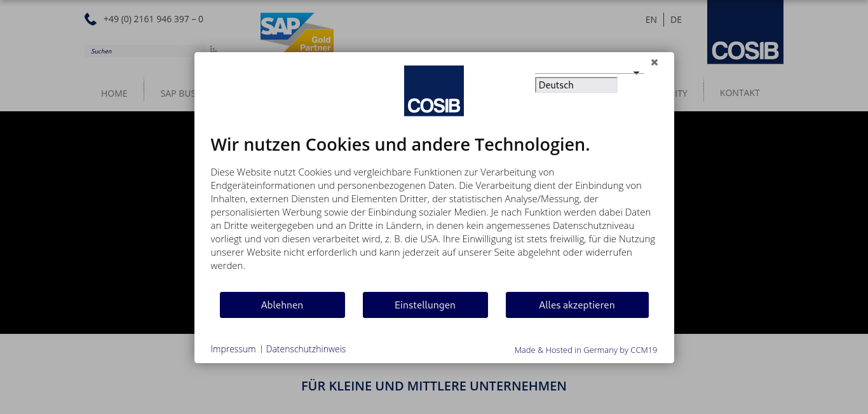Close the cookie dialog with the X icon
Viewport: 868px width, 414px height.
(654, 62)
